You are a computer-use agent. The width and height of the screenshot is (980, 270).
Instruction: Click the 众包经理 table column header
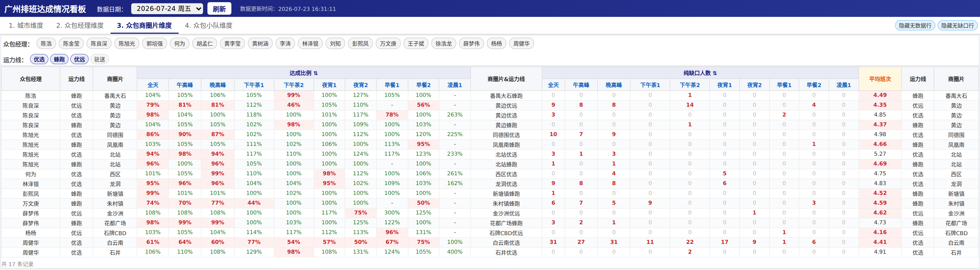[31, 79]
